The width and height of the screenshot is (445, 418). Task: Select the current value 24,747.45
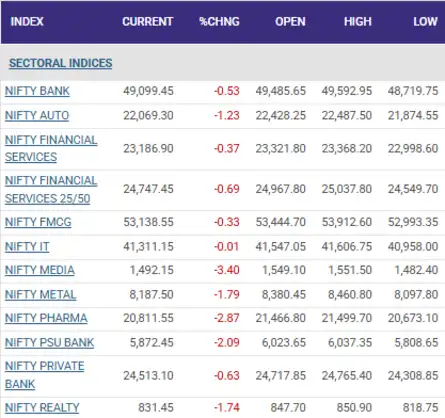(148, 189)
